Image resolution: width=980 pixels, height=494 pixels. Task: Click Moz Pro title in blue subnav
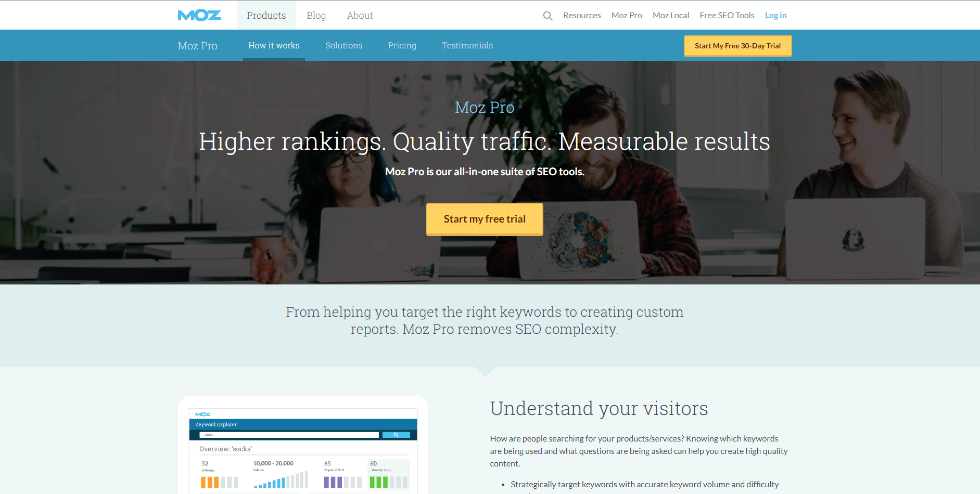(x=198, y=46)
